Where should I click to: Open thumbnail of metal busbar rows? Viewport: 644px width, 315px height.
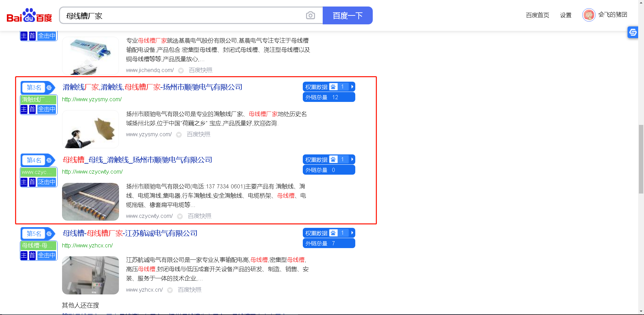coord(91,202)
